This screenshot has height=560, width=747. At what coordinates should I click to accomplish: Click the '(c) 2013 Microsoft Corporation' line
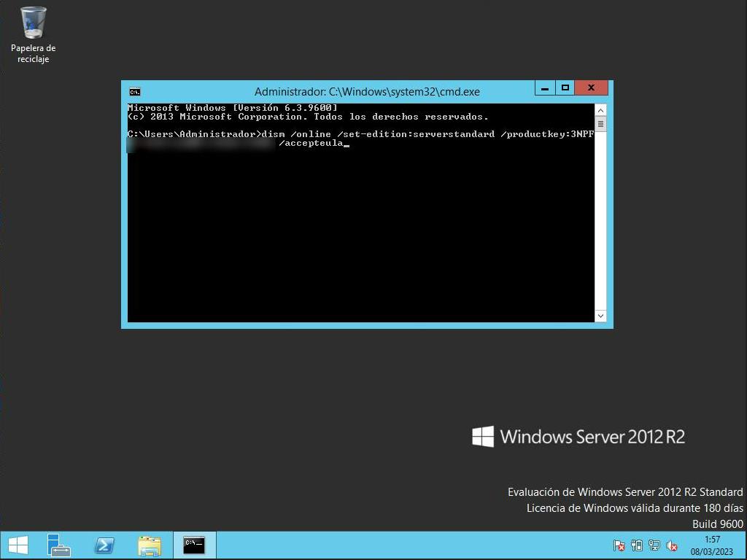tap(308, 117)
